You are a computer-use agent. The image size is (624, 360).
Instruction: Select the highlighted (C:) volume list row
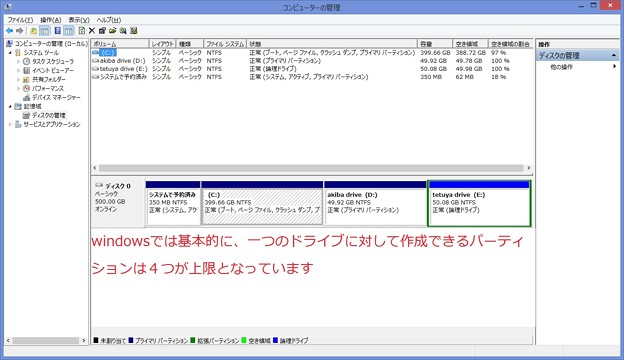[x=312, y=53]
